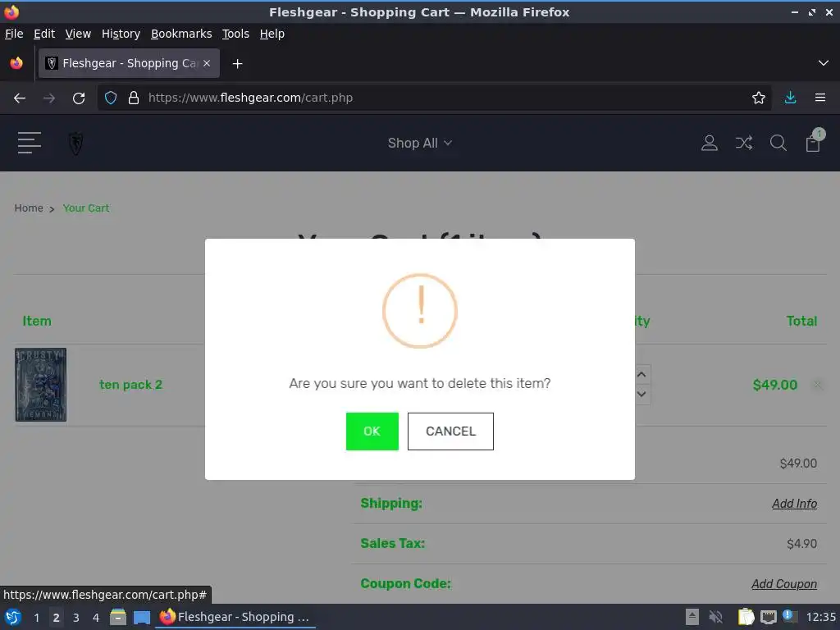840x630 pixels.
Task: Open the Bookmarks menu
Action: pyautogui.click(x=181, y=34)
